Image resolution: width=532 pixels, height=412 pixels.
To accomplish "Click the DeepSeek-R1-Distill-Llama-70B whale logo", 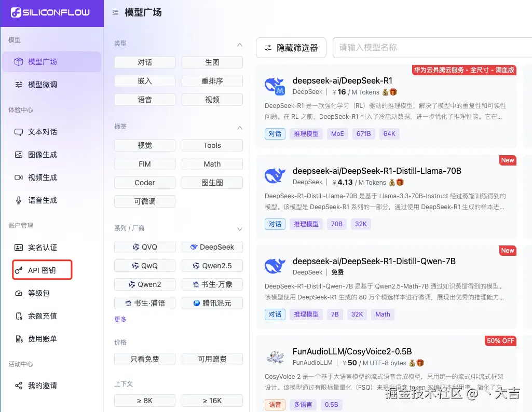I will click(275, 176).
